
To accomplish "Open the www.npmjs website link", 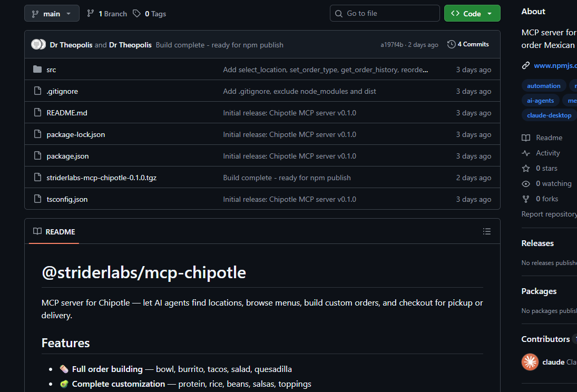I will (555, 65).
